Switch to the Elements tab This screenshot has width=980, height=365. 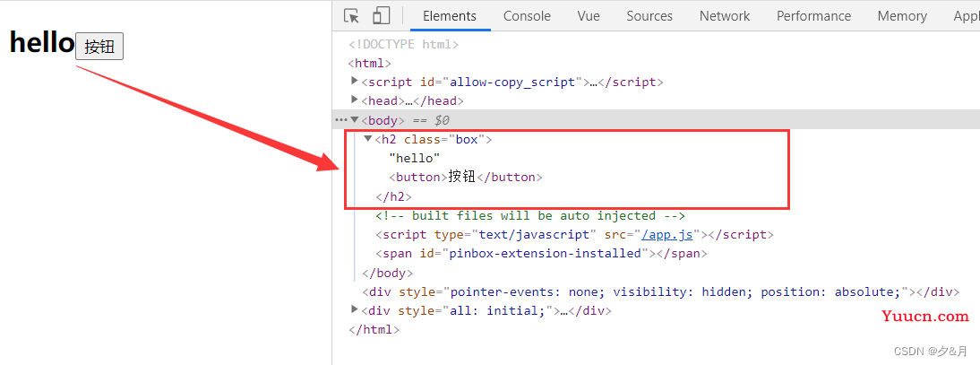[x=450, y=16]
